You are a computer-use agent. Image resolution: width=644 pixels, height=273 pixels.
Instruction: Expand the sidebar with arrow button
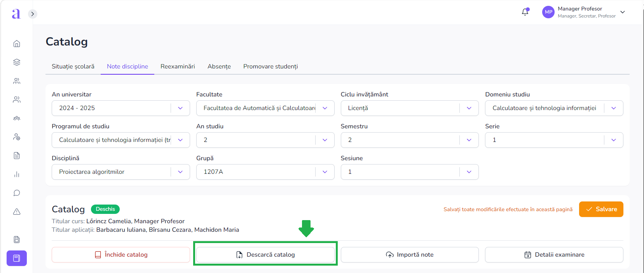[x=33, y=14]
